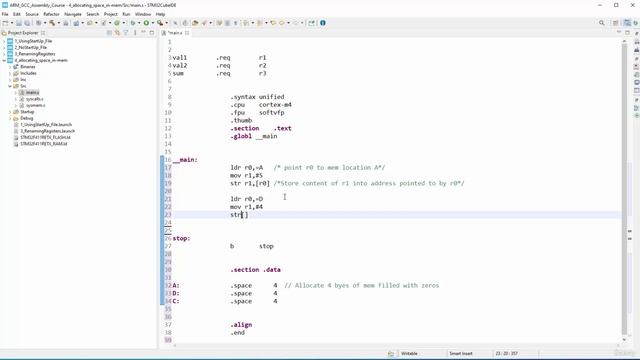Open the New dropdown arrow

pos(11,23)
